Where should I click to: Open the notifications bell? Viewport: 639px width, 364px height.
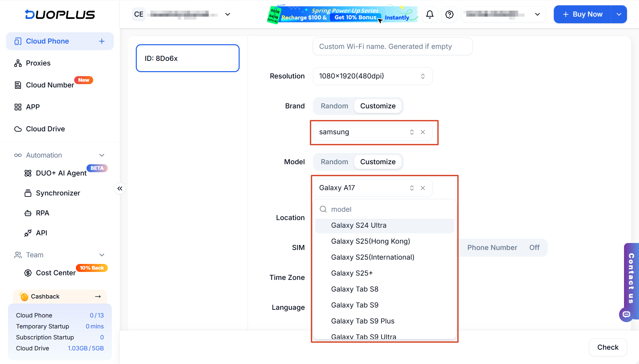(x=430, y=14)
